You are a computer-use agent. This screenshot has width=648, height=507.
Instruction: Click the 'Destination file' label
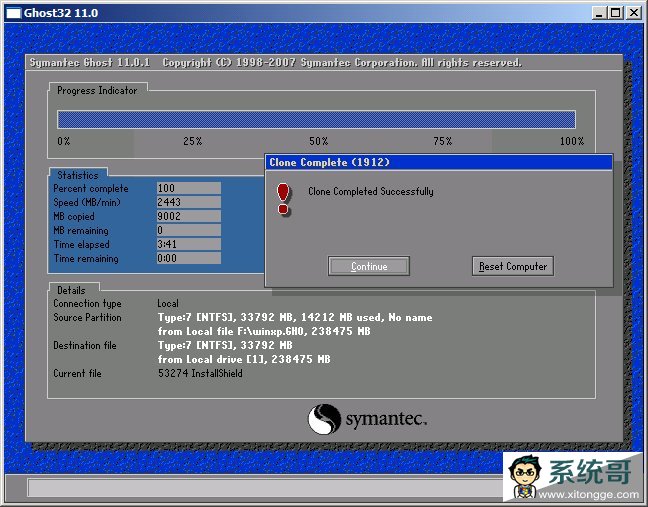tap(85, 345)
